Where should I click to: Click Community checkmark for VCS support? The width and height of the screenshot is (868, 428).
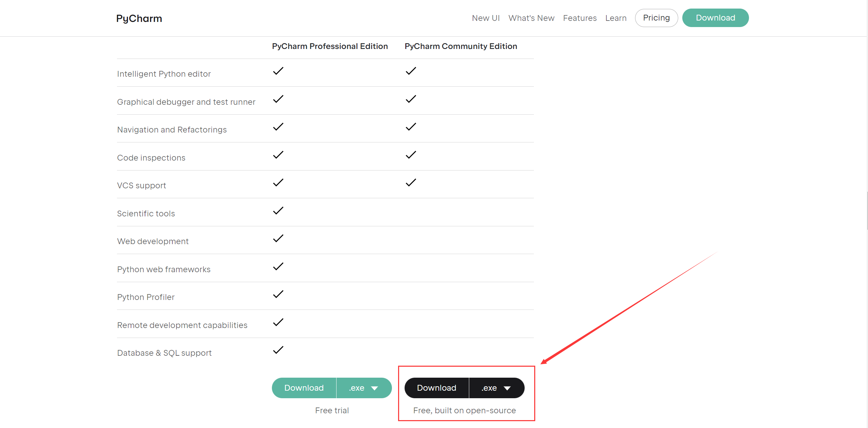pyautogui.click(x=411, y=182)
